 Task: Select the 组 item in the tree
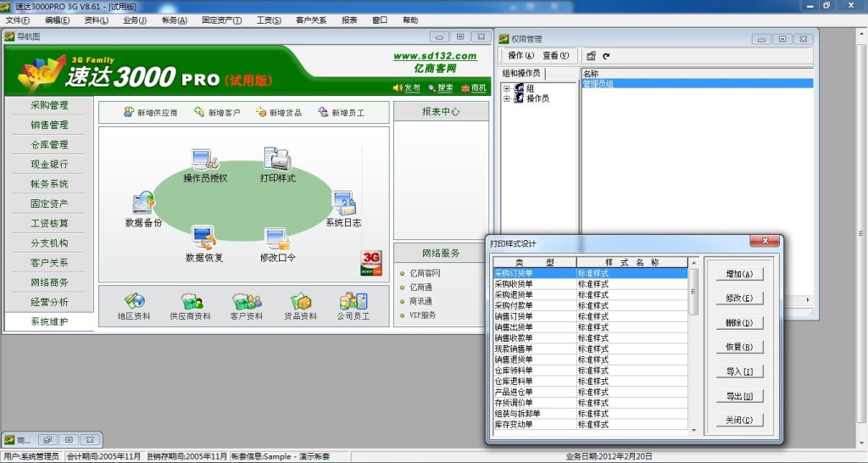pyautogui.click(x=530, y=88)
